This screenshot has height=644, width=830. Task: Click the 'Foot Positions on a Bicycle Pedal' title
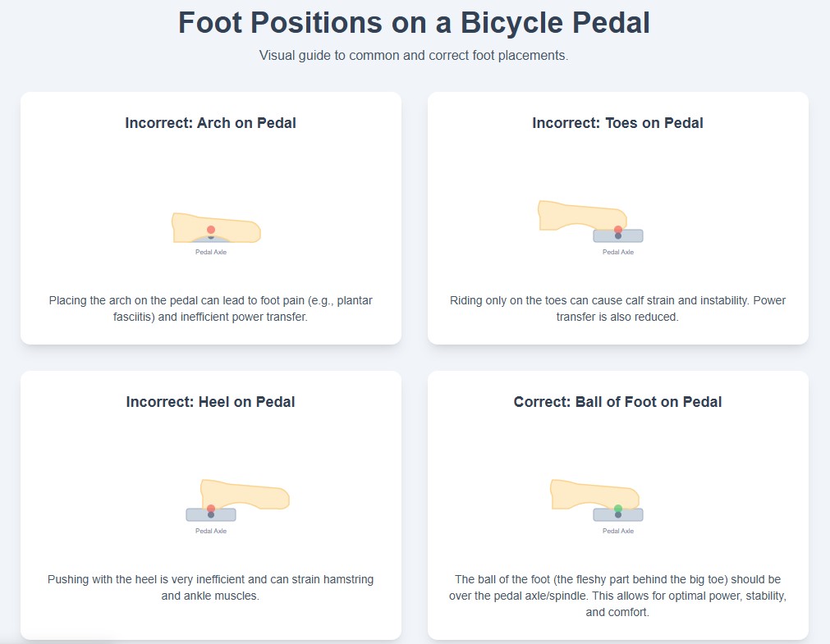(x=414, y=23)
